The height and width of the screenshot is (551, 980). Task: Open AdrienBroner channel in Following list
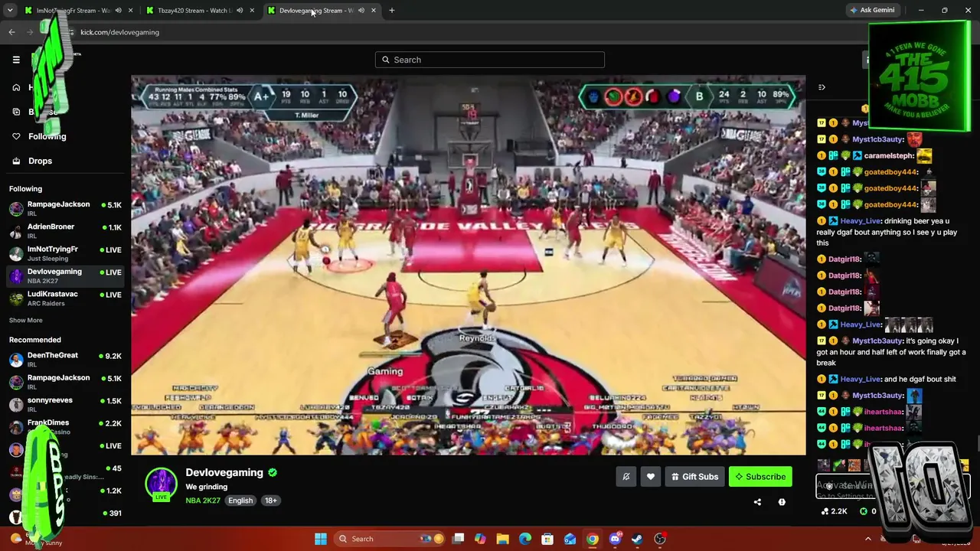[x=65, y=231]
